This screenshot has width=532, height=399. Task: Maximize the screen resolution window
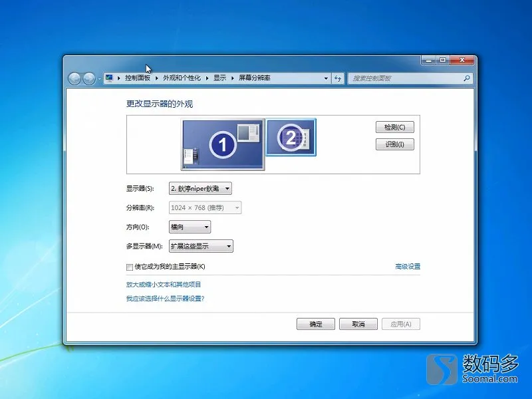[x=442, y=60]
